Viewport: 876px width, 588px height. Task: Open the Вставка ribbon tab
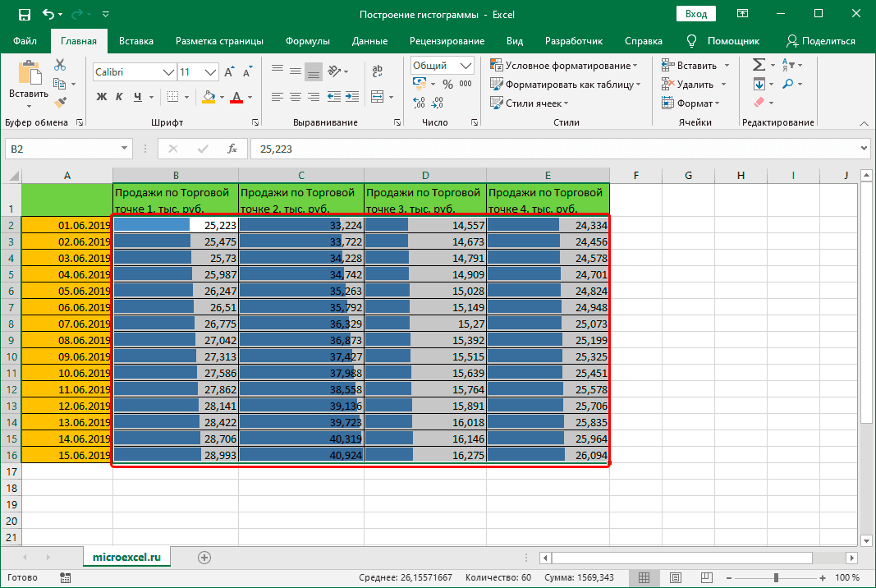click(135, 41)
